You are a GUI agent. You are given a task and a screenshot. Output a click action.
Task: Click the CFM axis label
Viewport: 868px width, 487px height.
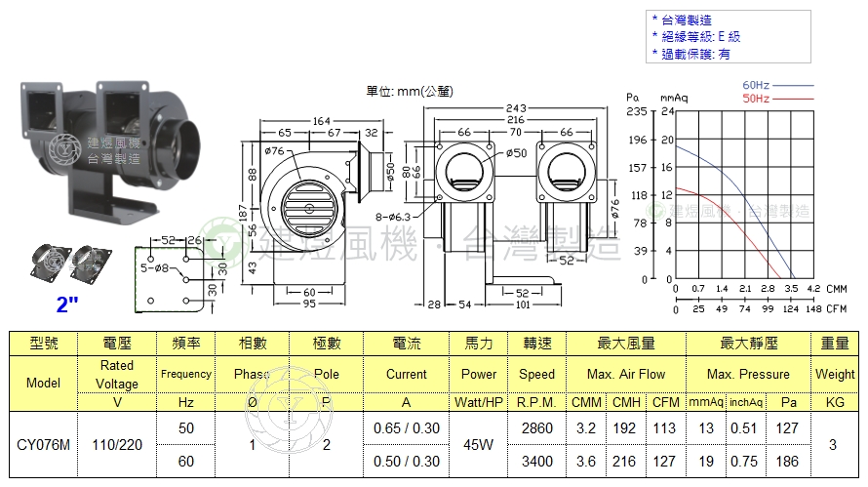point(836,309)
